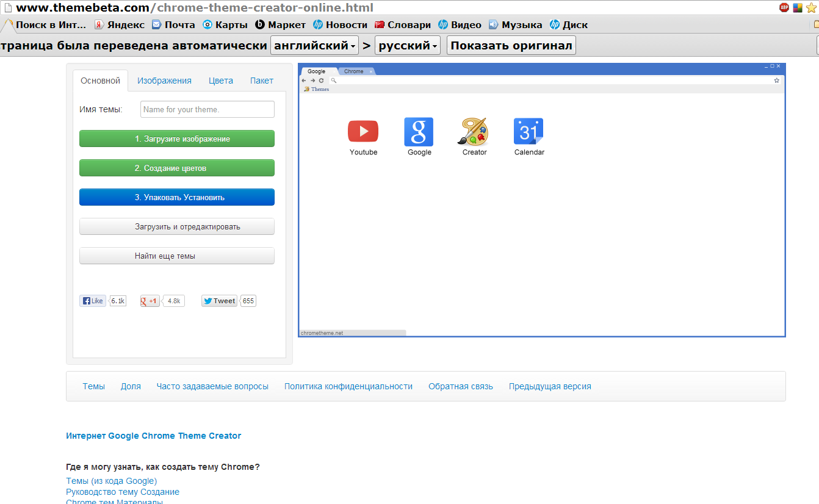The width and height of the screenshot is (819, 504).
Task: Click 2. Создание цветов button
Action: 177,168
